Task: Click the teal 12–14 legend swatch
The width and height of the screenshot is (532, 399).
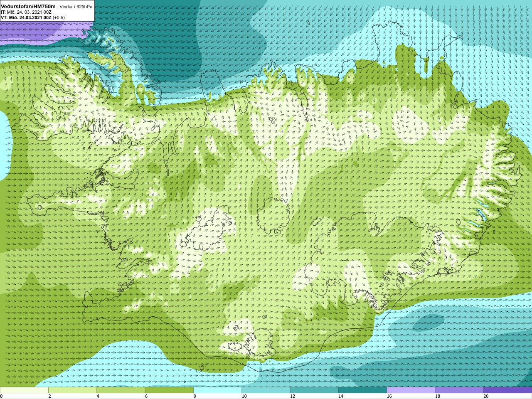Action: (x=314, y=390)
